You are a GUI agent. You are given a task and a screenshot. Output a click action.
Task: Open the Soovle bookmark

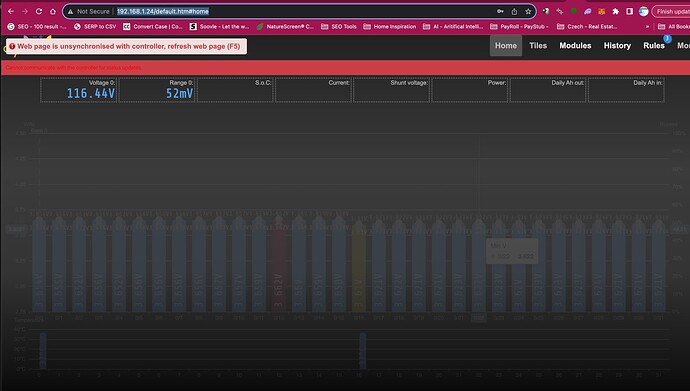coord(219,26)
